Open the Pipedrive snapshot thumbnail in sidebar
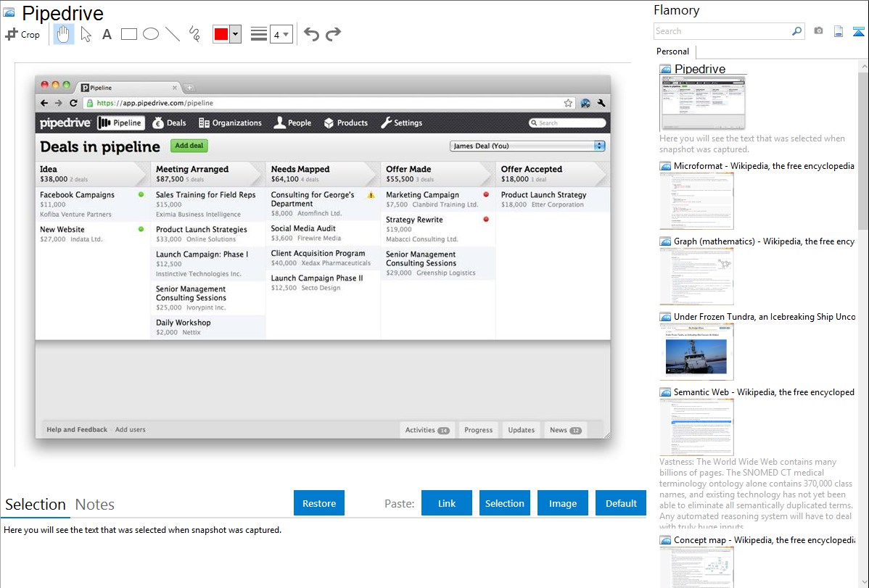Viewport: 869px width, 588px height. click(x=703, y=102)
